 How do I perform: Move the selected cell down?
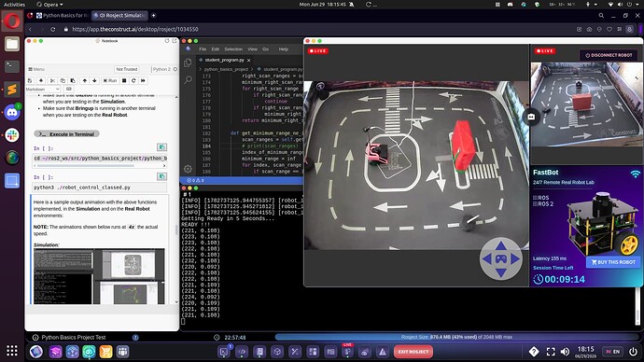click(x=94, y=81)
